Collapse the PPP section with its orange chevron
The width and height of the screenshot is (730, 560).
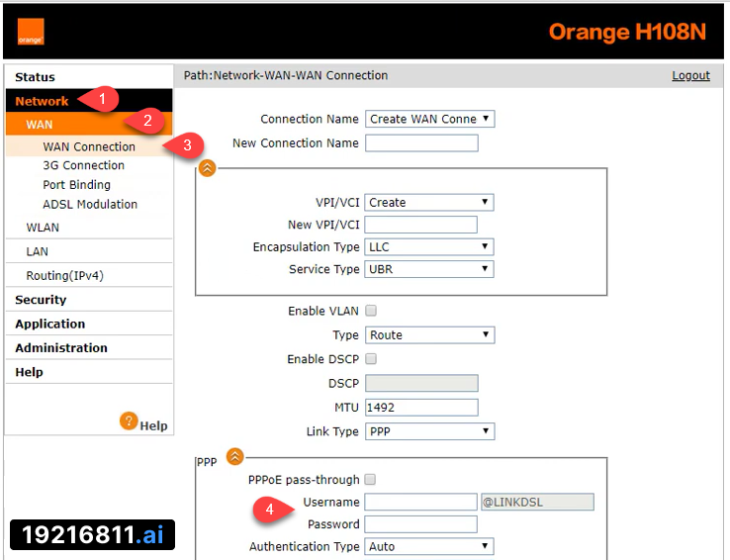235,457
